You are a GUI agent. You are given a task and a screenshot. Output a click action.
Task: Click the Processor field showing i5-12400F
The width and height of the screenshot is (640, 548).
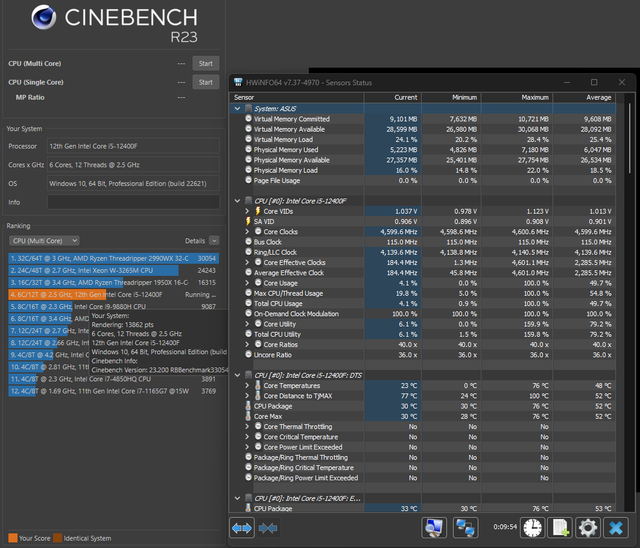[133, 146]
